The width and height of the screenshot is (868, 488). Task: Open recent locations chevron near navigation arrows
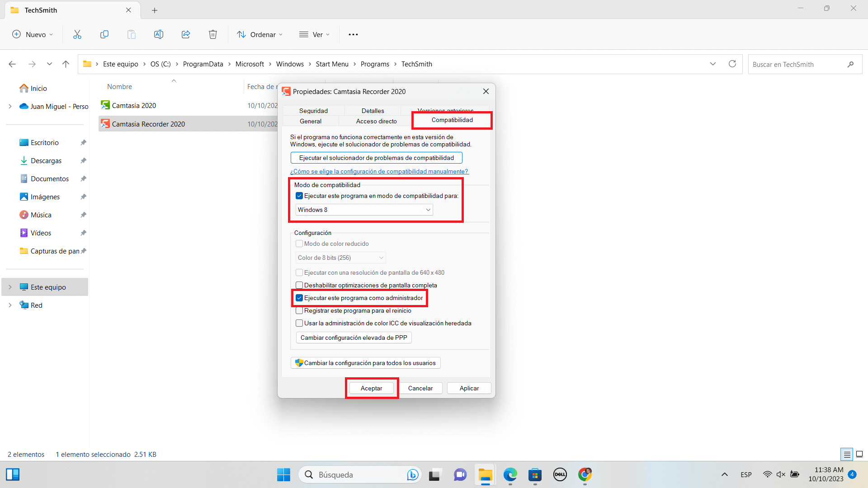click(x=49, y=64)
